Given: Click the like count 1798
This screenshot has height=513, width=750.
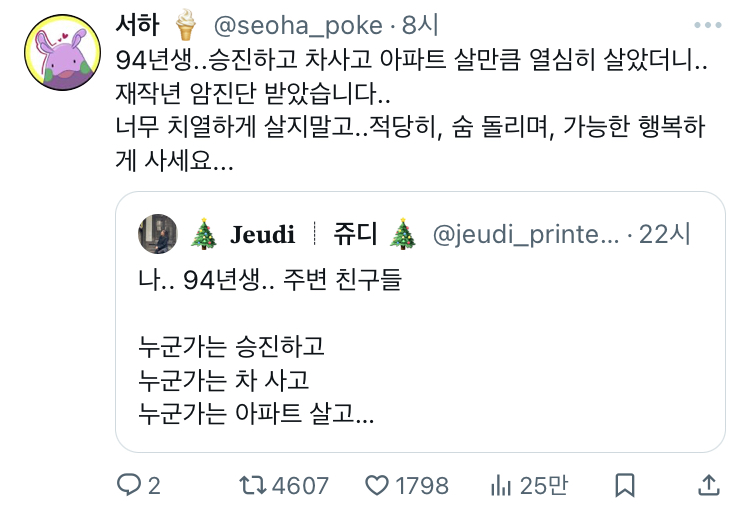Looking at the screenshot, I should [421, 485].
